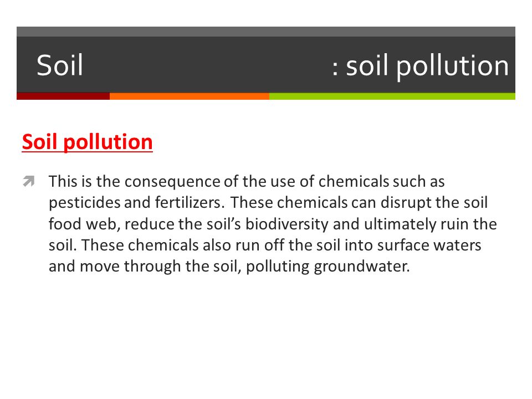Click the arrow bullet icon beside the paragraph
The image size is (532, 399).
click(x=29, y=181)
